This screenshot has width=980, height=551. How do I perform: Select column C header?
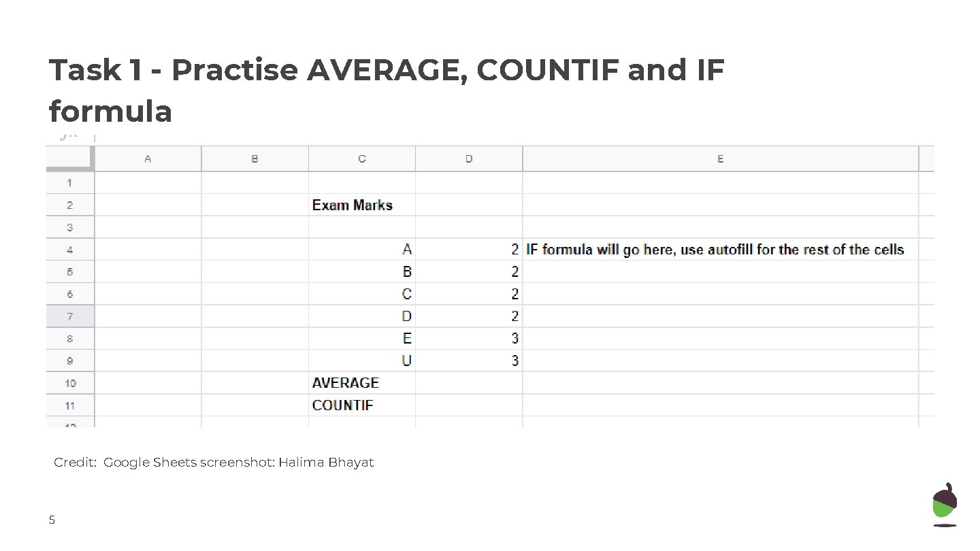(361, 159)
